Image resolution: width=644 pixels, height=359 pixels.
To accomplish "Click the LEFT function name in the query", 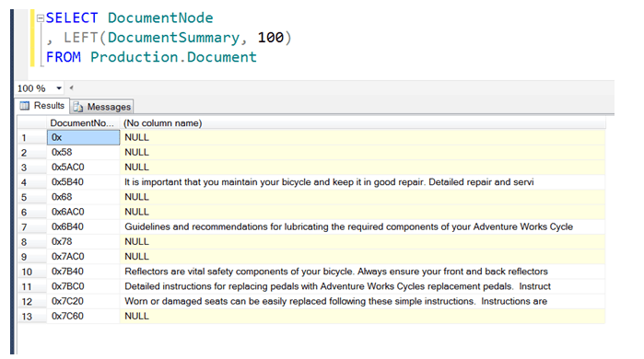I will click(x=80, y=38).
